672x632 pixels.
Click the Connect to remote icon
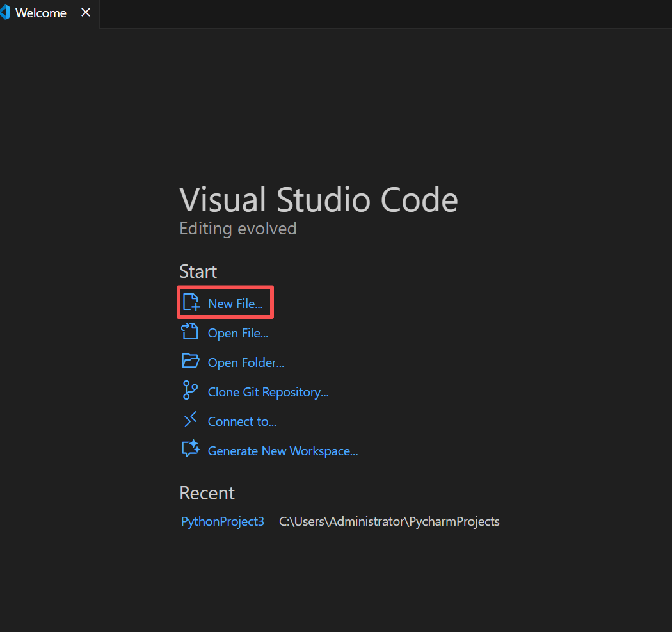coord(190,420)
